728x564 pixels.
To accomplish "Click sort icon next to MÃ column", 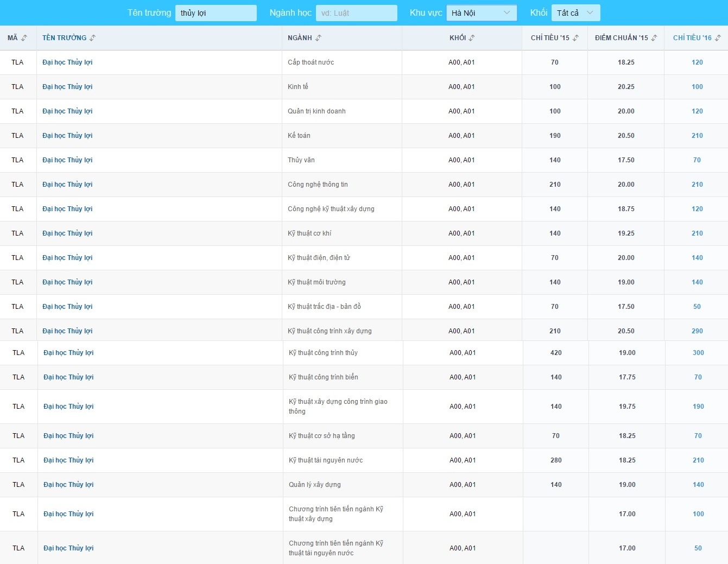I will coord(24,38).
